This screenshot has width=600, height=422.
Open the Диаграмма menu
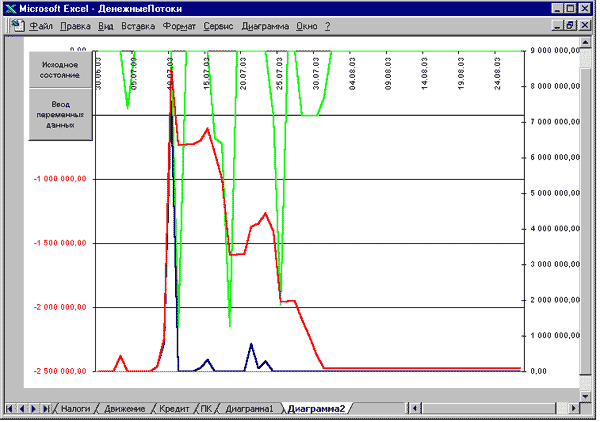click(265, 26)
